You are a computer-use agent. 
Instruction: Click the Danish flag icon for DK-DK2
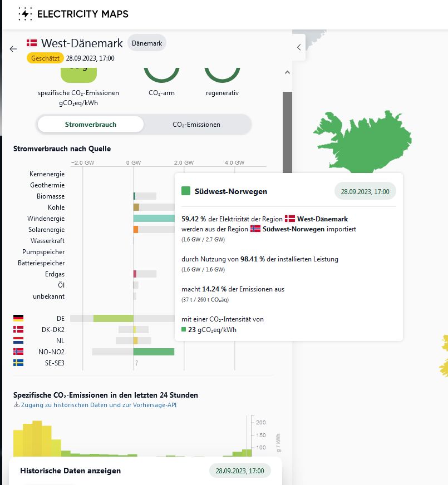pos(18,329)
